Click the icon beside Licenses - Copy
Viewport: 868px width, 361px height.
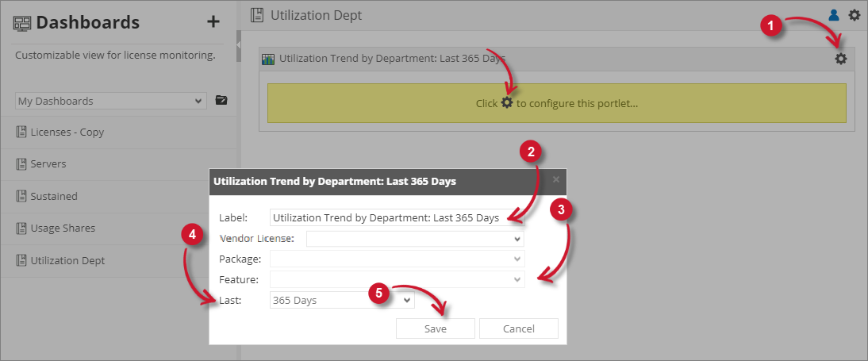pos(21,132)
